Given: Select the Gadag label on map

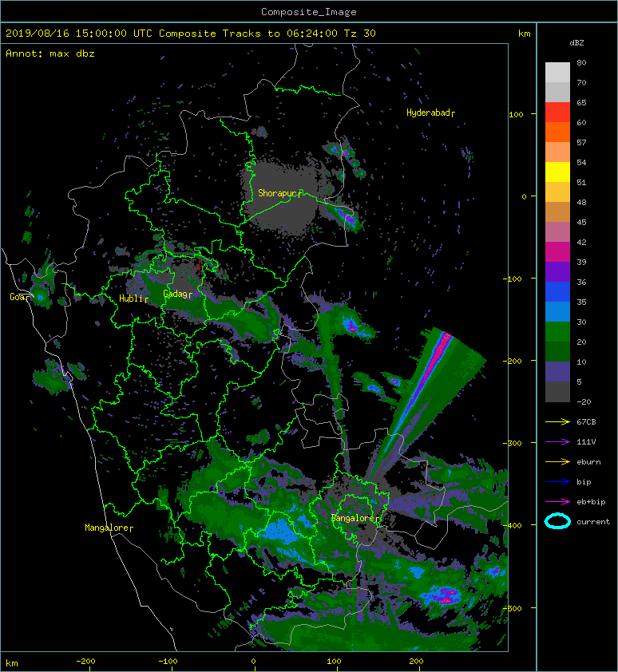Looking at the screenshot, I should coord(177,294).
